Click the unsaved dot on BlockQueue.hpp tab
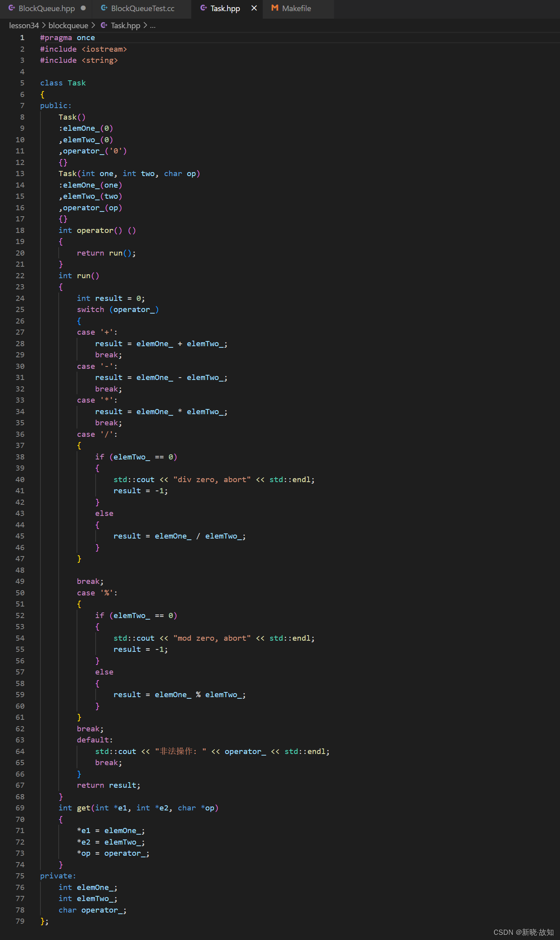The height and width of the screenshot is (940, 560). [83, 8]
